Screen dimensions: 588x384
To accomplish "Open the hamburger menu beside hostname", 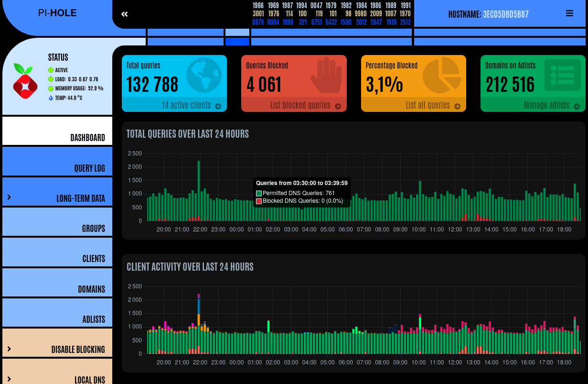I will click(x=569, y=13).
